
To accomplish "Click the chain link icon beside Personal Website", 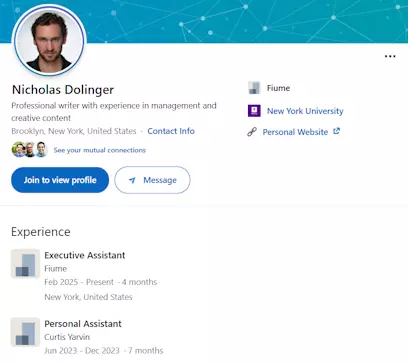I will tap(252, 132).
